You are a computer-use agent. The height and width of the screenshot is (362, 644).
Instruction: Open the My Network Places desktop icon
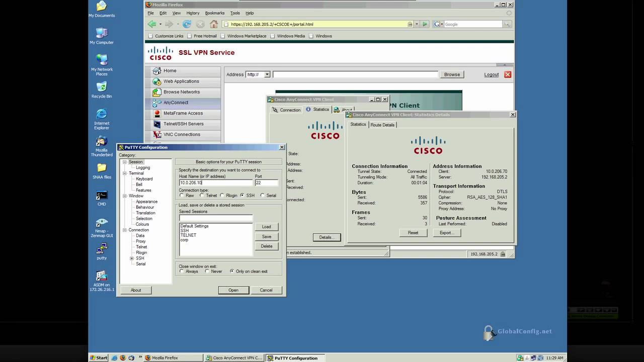click(102, 65)
